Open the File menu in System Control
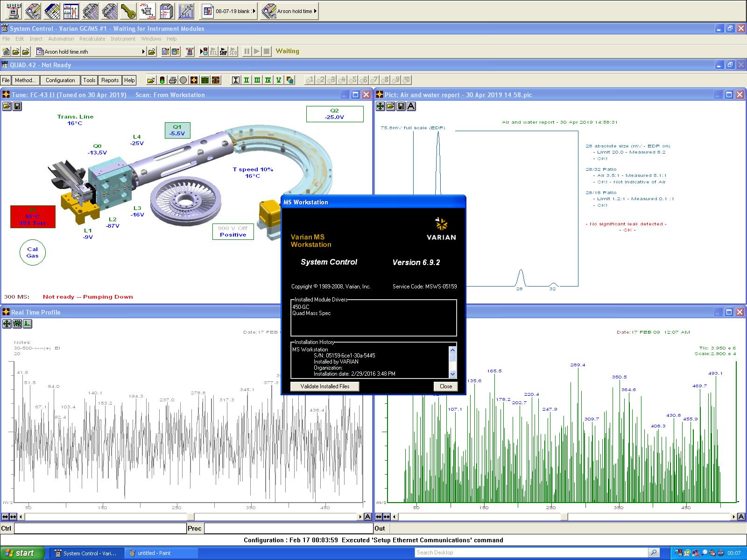Image resolution: width=747 pixels, height=560 pixels. (x=6, y=39)
